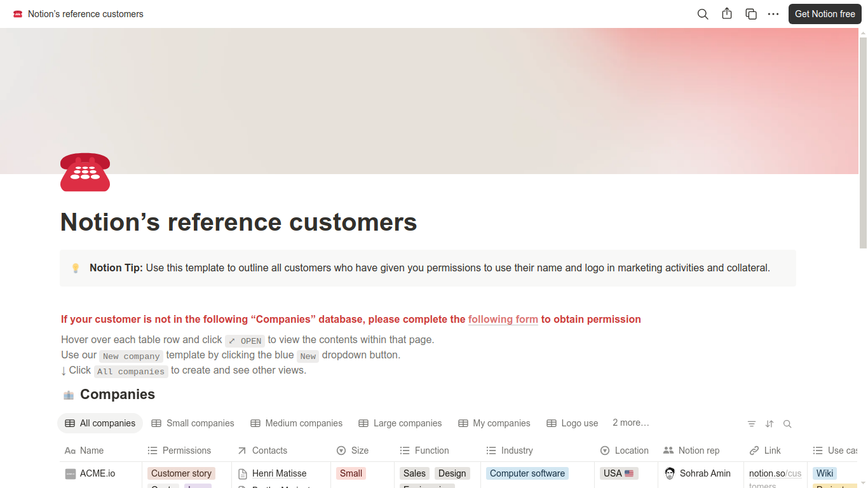Click the Permissions column header
Screen dimensions: 868x488
coord(187,451)
